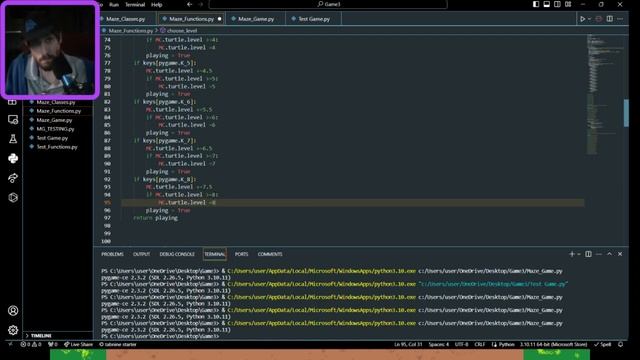The width and height of the screenshot is (640, 360).
Task: Click the editor vertical scrollbar thumb
Action: coord(626,113)
